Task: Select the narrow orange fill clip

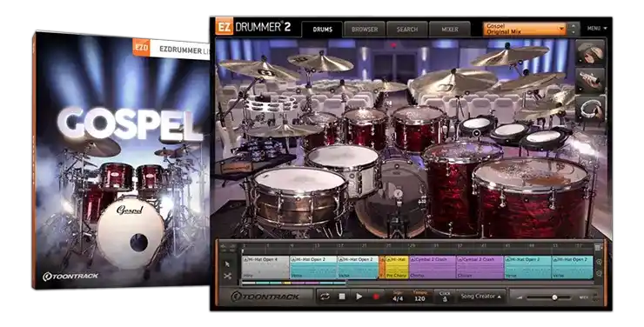Action: (381, 268)
